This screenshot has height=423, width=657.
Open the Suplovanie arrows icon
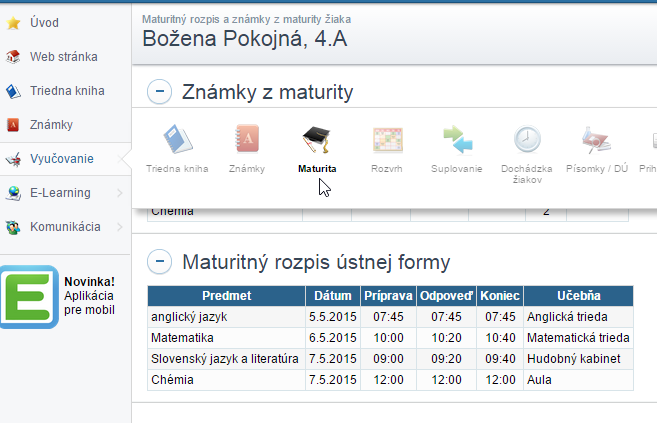tap(458, 139)
